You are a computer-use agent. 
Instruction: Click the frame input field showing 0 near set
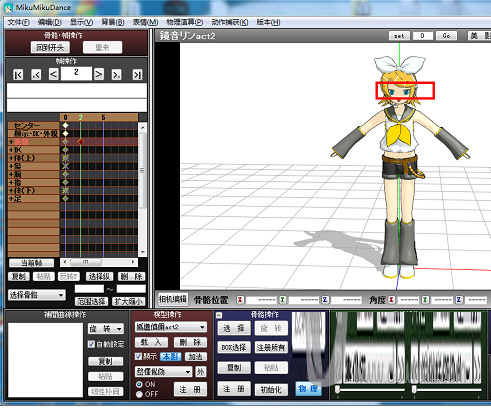point(423,36)
